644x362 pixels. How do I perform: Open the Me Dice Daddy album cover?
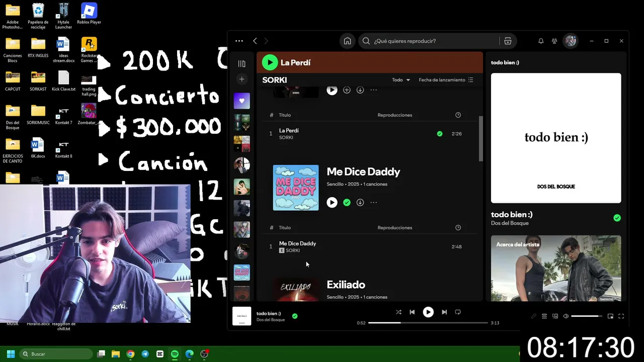click(296, 188)
